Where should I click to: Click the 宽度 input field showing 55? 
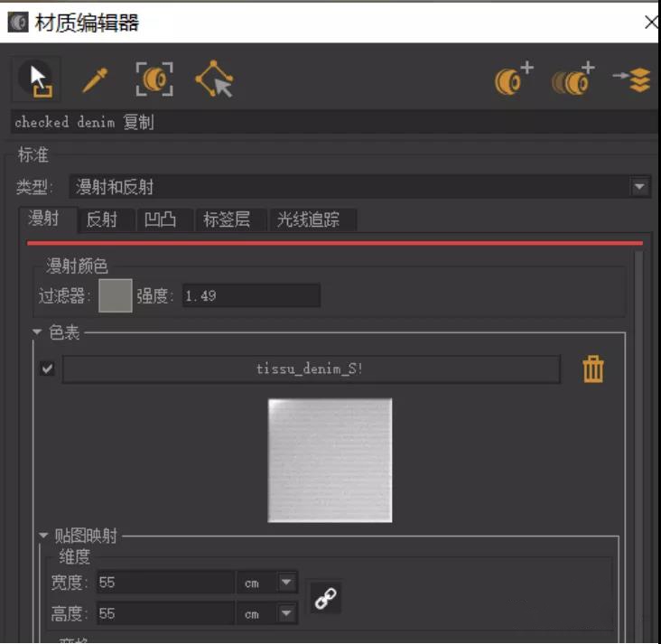tap(165, 583)
